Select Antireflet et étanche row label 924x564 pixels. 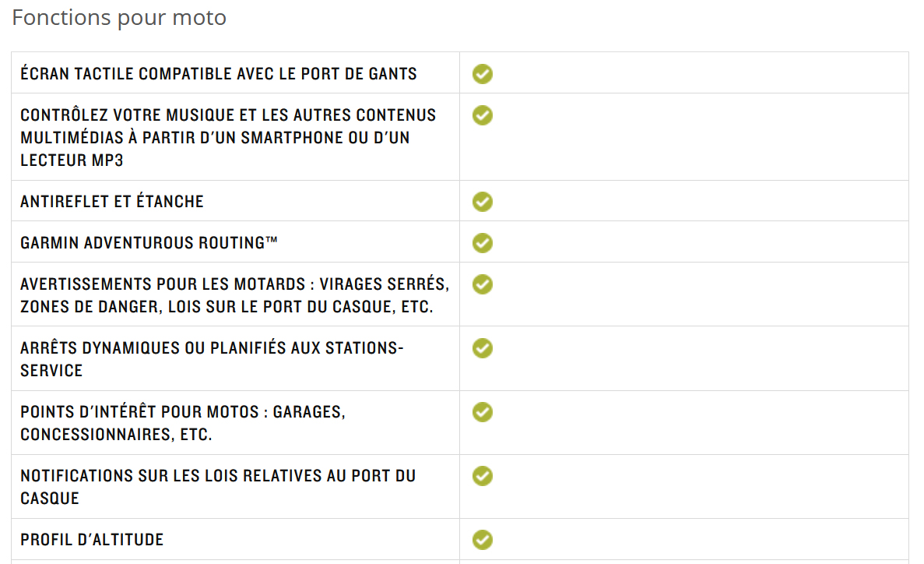[x=112, y=202]
